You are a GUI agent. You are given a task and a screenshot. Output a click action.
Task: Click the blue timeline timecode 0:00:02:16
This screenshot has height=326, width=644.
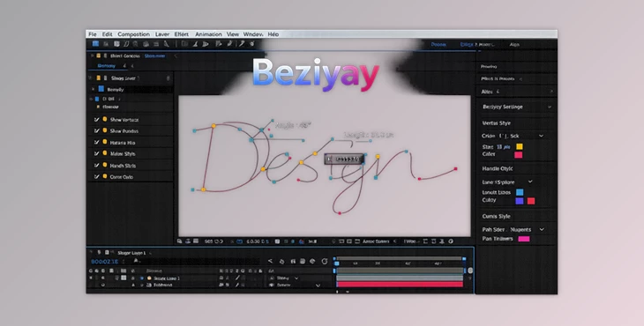pos(105,262)
